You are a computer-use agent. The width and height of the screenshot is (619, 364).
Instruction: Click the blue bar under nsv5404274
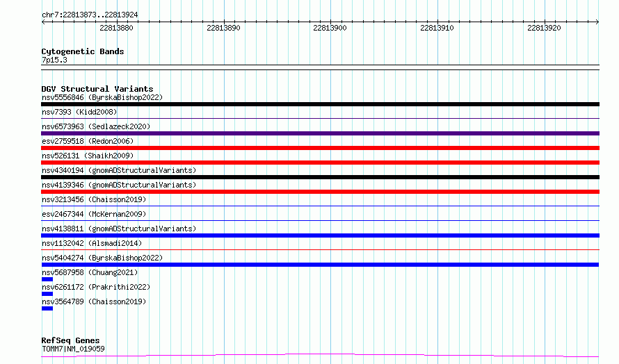[320, 265]
